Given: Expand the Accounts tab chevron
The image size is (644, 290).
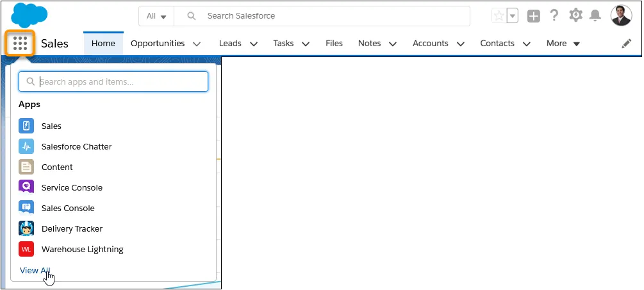Looking at the screenshot, I should [x=460, y=44].
